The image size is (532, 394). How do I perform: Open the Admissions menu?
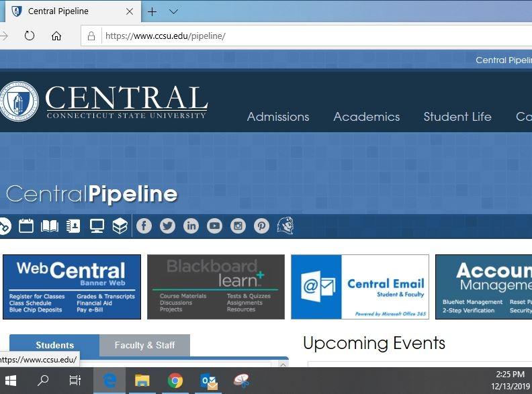pyautogui.click(x=278, y=117)
